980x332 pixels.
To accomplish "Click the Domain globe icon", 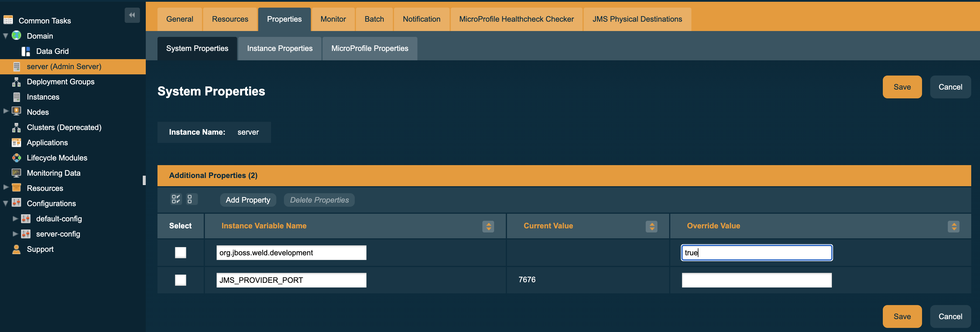I will 16,35.
